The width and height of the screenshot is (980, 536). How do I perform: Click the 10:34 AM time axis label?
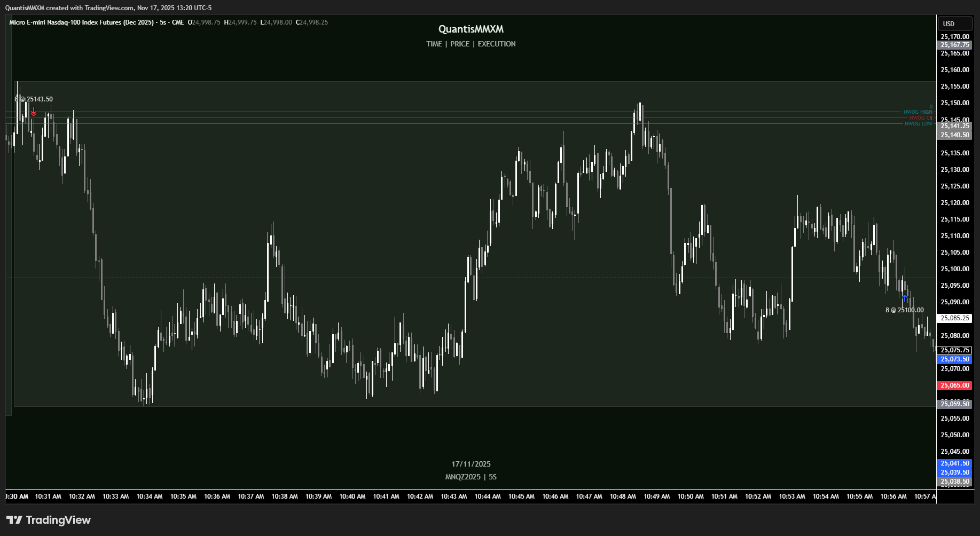click(x=150, y=496)
